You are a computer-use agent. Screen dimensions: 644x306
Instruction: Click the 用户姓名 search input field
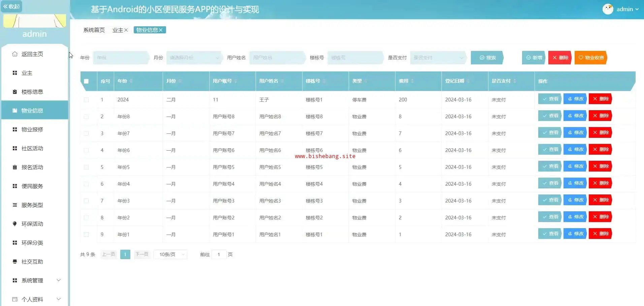[x=277, y=58]
